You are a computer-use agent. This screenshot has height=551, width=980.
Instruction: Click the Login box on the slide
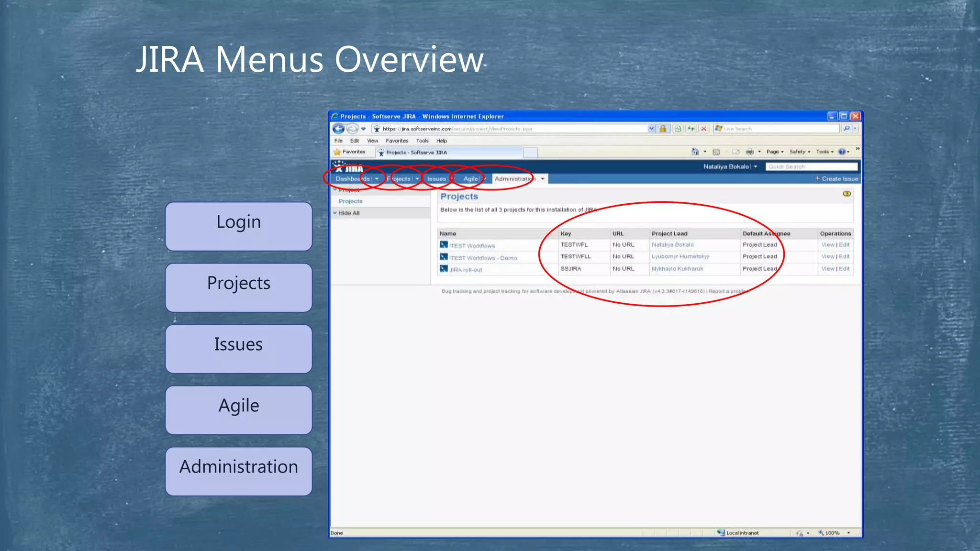(239, 226)
